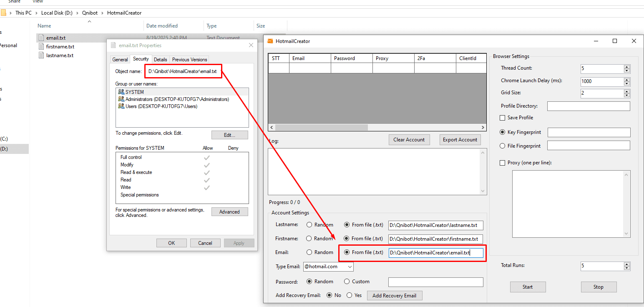Image resolution: width=644 pixels, height=307 pixels.
Task: Choose Random for Email
Action: (x=309, y=252)
